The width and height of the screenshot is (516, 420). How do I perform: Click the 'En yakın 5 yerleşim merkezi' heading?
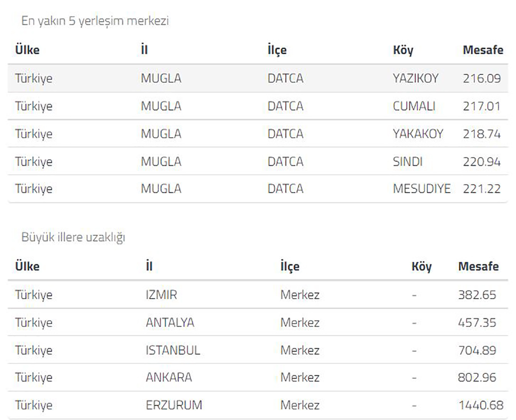coord(95,21)
